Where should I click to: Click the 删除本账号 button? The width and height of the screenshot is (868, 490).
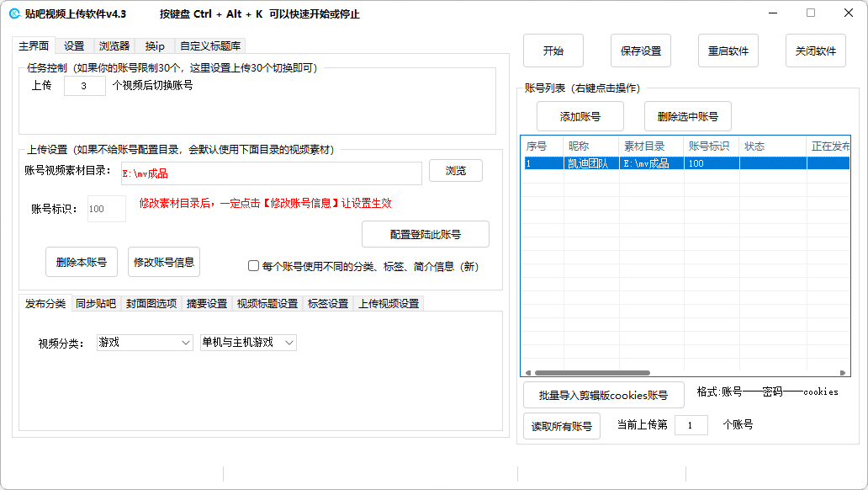pyautogui.click(x=82, y=262)
